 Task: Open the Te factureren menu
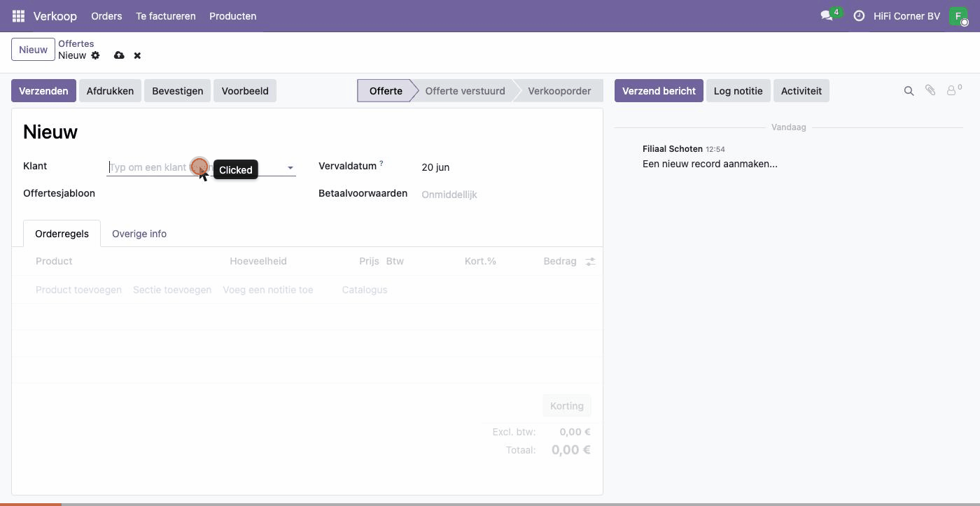tap(166, 15)
